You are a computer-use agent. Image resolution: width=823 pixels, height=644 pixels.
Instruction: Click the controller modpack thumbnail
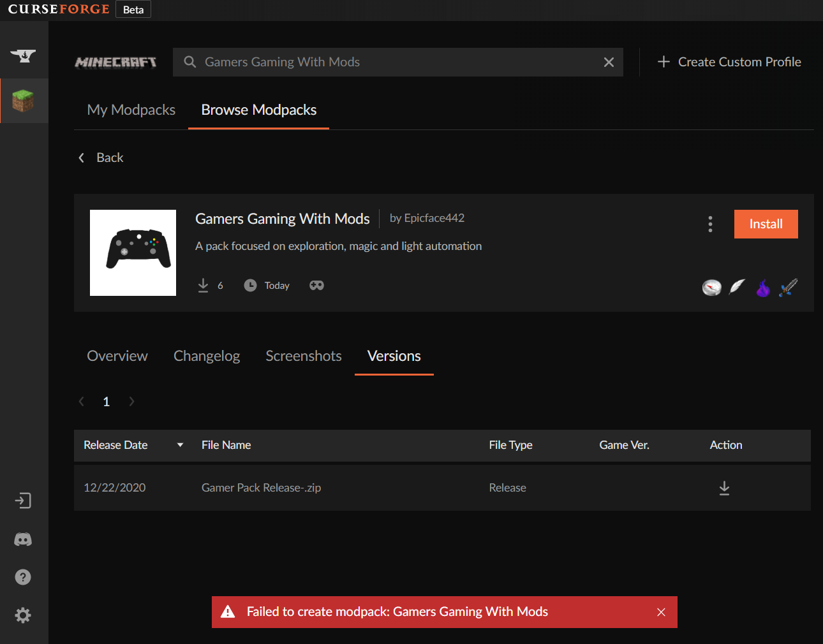click(133, 252)
